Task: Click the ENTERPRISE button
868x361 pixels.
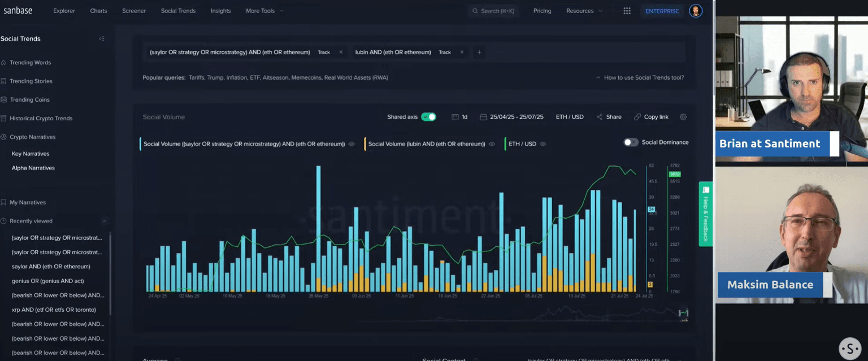Action: click(x=662, y=11)
